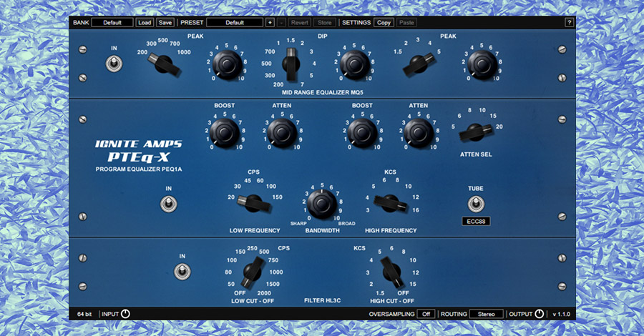Click the SETTINGS label in top bar
The height and width of the screenshot is (336, 644).
(x=356, y=23)
